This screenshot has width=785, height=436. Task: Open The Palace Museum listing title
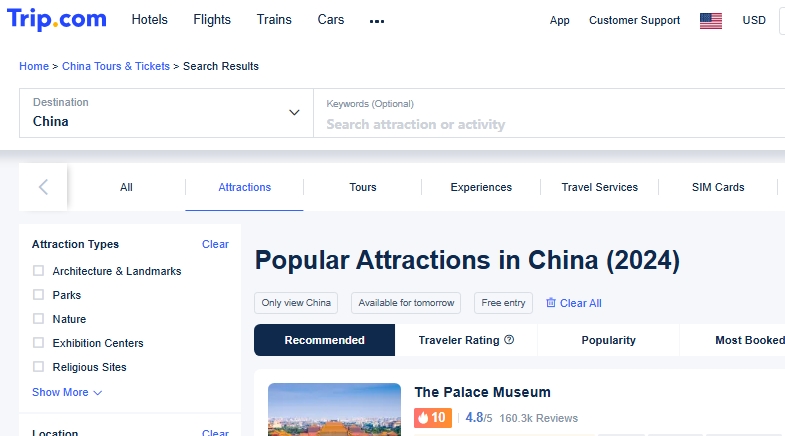(x=482, y=392)
